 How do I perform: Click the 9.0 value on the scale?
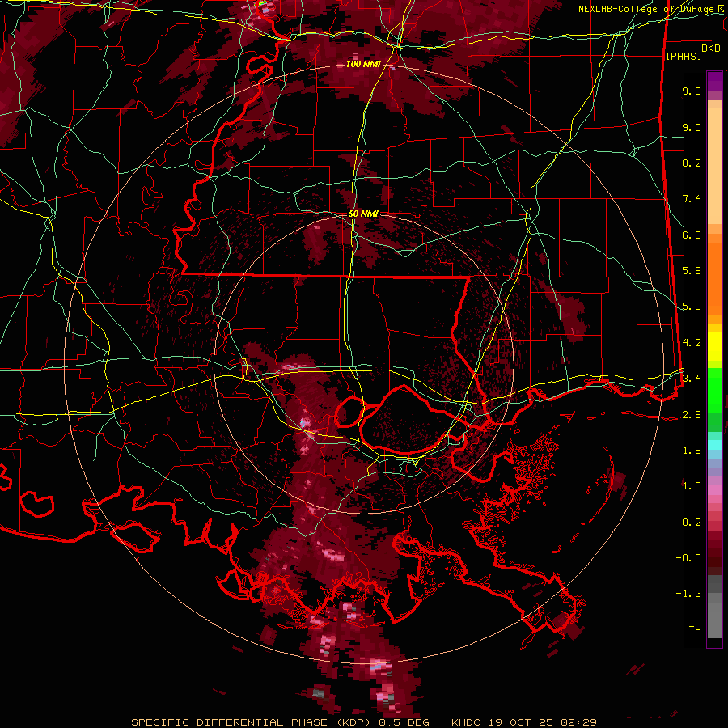[x=692, y=127]
